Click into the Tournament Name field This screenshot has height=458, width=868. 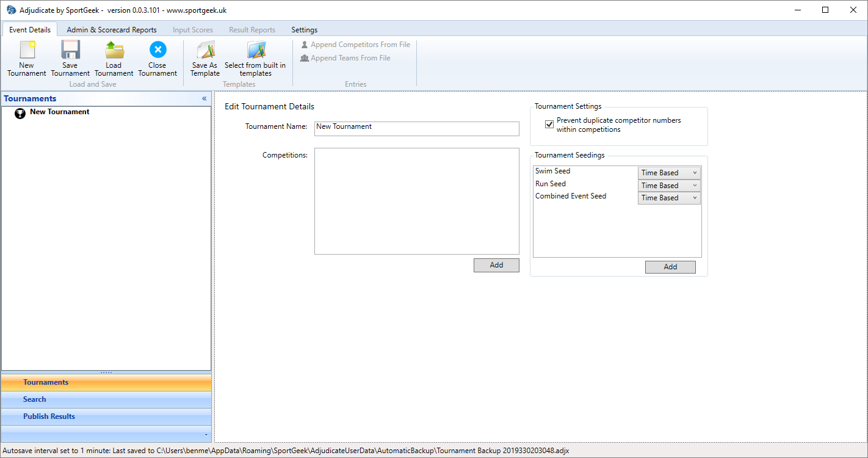(417, 128)
